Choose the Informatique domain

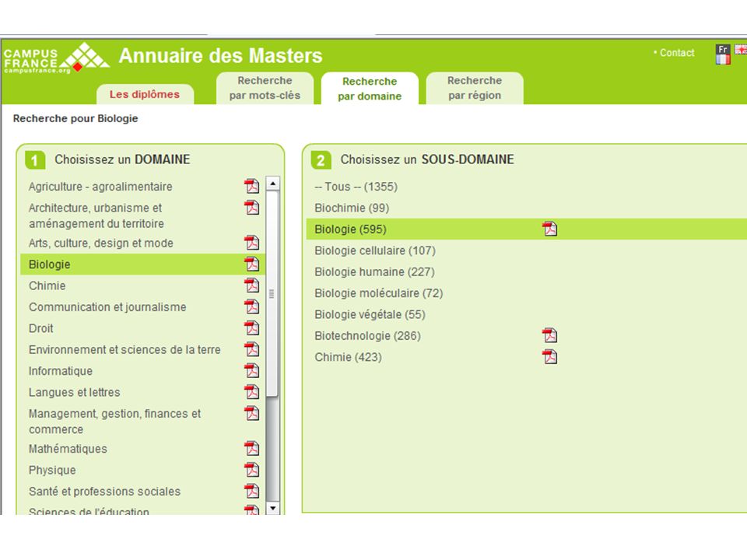tap(61, 372)
